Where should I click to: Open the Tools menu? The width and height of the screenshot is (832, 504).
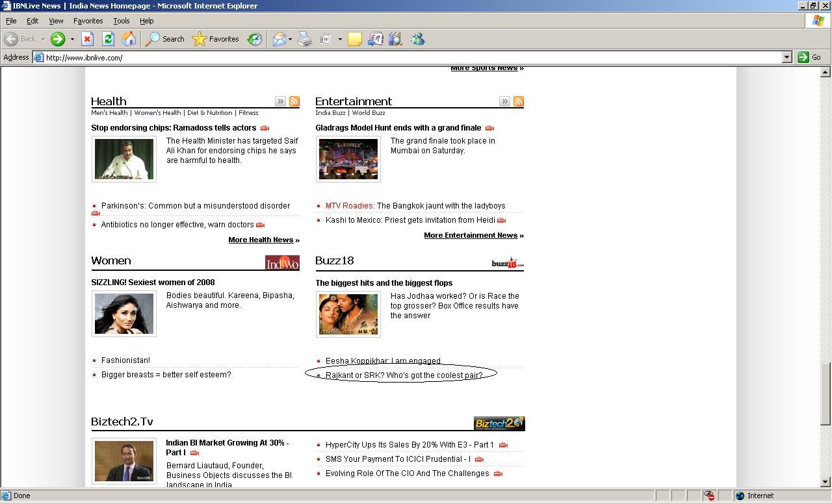(122, 21)
